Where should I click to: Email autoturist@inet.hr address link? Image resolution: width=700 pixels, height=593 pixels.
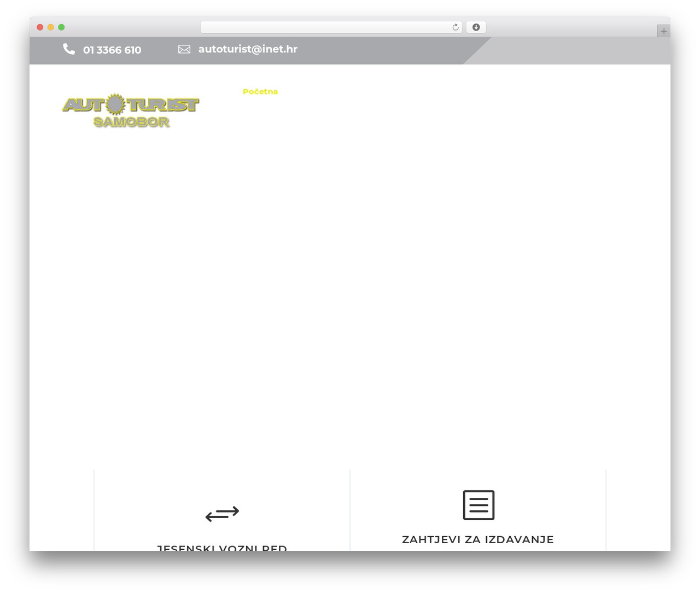click(248, 49)
